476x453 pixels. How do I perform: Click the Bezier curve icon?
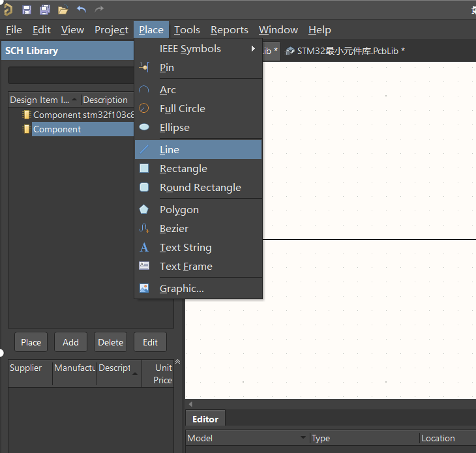[144, 228]
